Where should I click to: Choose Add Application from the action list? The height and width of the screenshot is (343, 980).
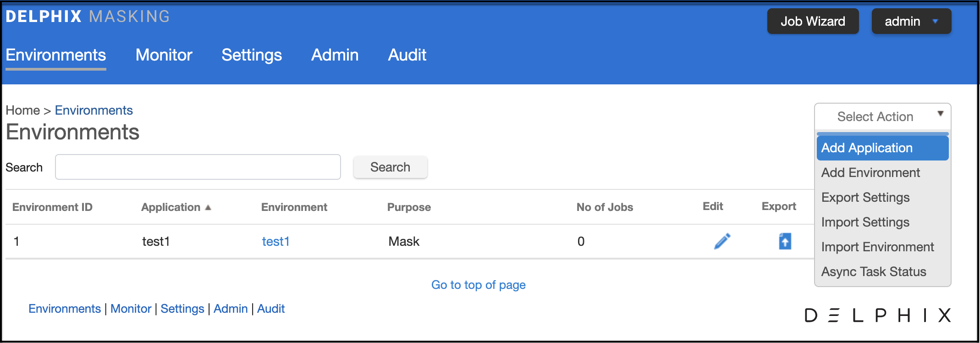tap(882, 148)
